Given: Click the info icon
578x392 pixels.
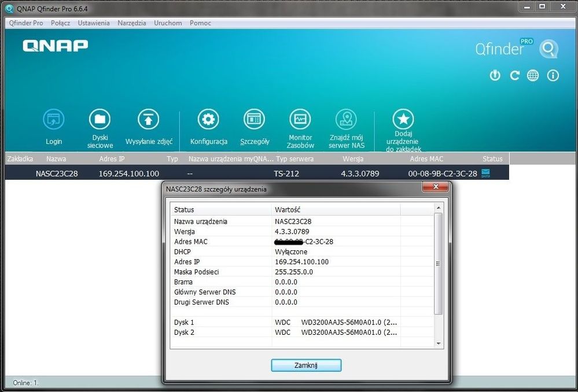Looking at the screenshot, I should coord(552,75).
